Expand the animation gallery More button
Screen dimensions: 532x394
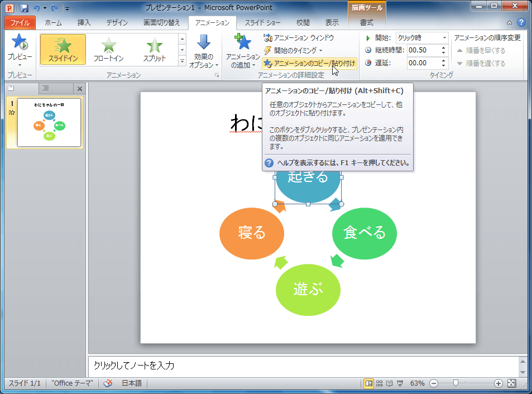pos(182,61)
